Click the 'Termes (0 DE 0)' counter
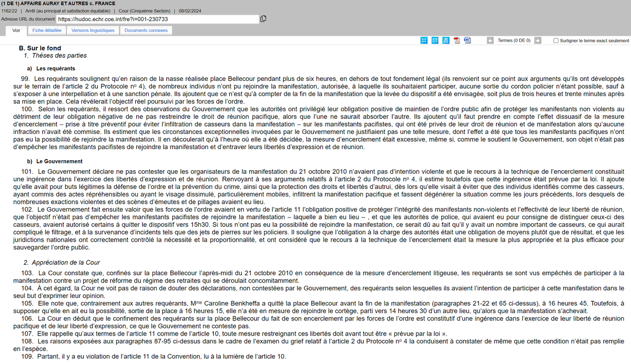The height and width of the screenshot is (364, 631). click(514, 40)
